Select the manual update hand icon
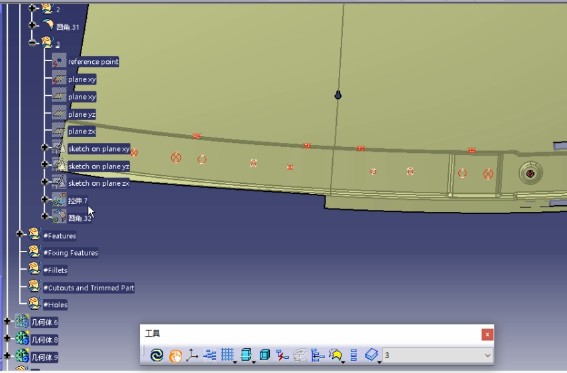Image resolution: width=567 pixels, height=373 pixels. (176, 356)
